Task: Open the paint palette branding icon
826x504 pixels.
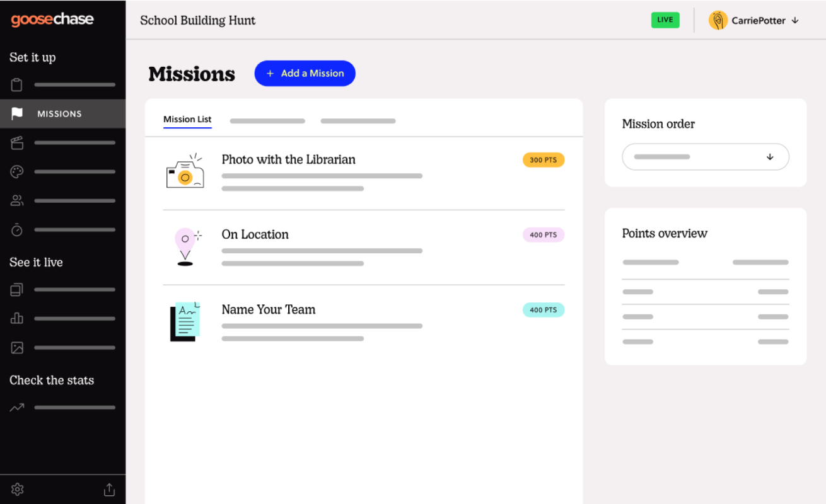Action: point(17,171)
